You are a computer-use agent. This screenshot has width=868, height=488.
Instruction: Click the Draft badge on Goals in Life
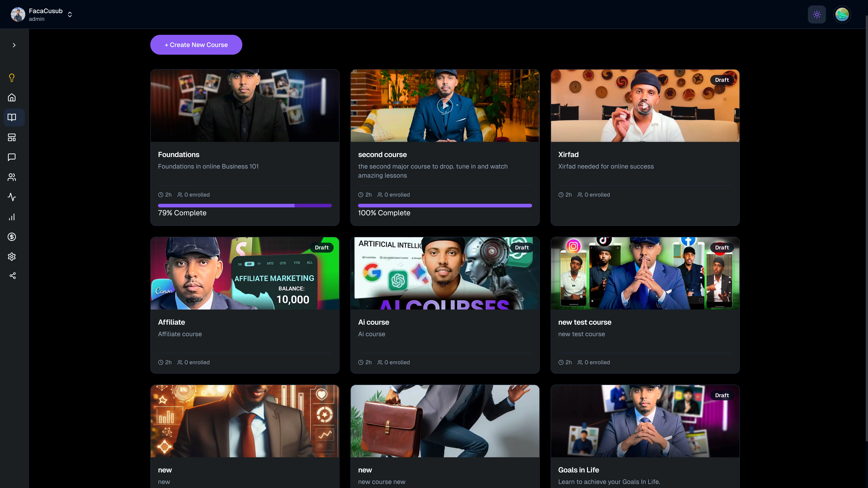722,395
